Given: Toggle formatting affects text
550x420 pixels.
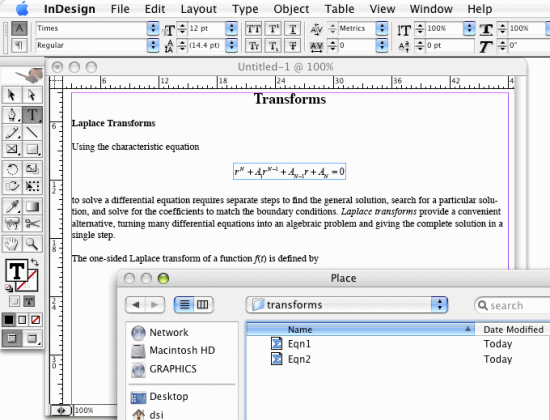Looking at the screenshot, I should point(29,301).
